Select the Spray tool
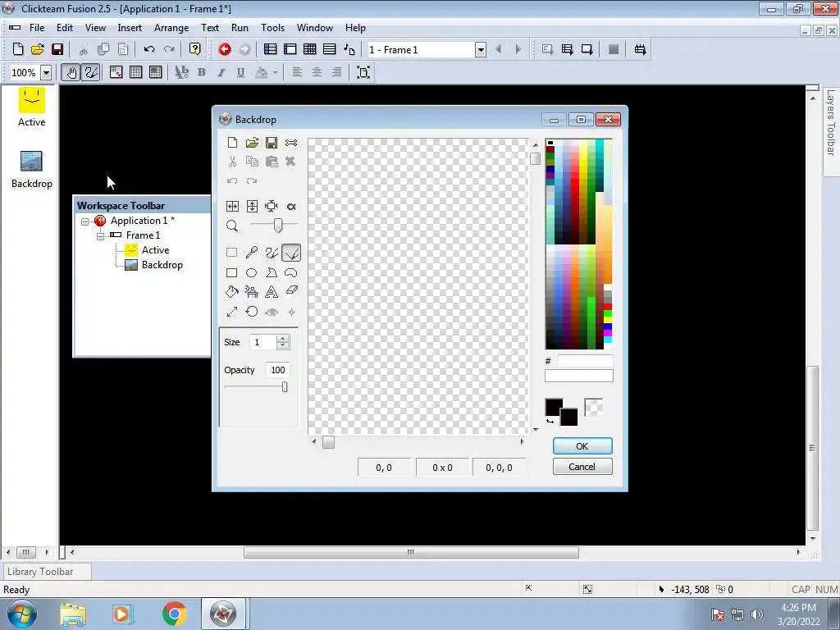Viewport: 840px width, 630px height. coord(251,291)
